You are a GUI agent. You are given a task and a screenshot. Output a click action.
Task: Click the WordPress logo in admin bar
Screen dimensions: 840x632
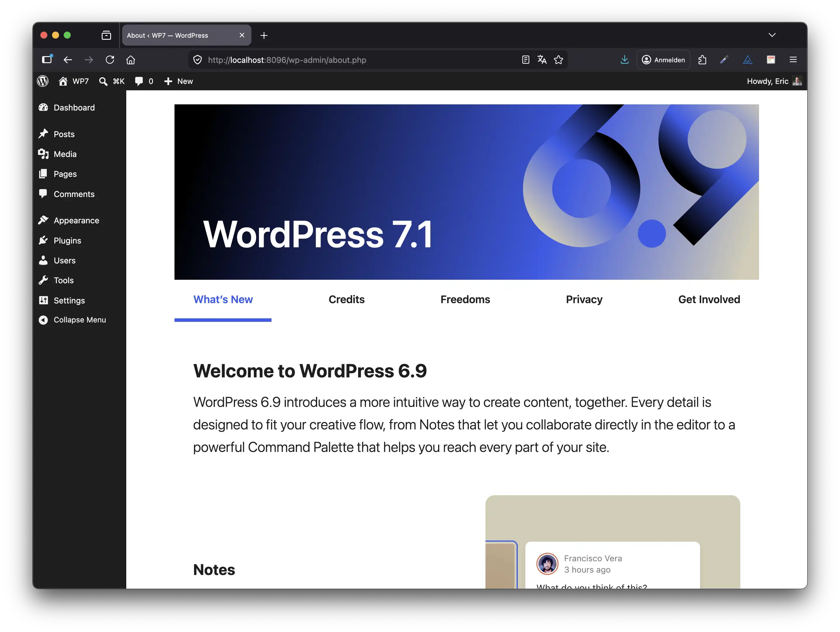[x=43, y=81]
